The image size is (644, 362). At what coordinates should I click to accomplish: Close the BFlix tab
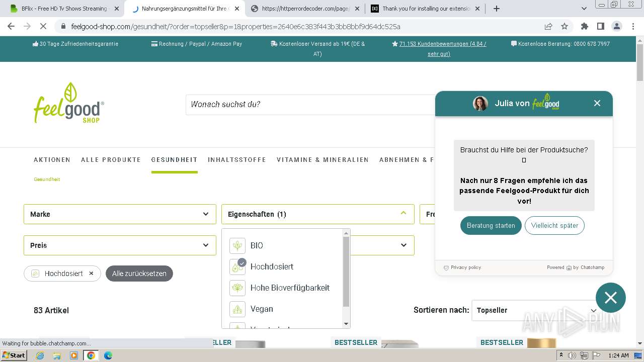click(117, 9)
